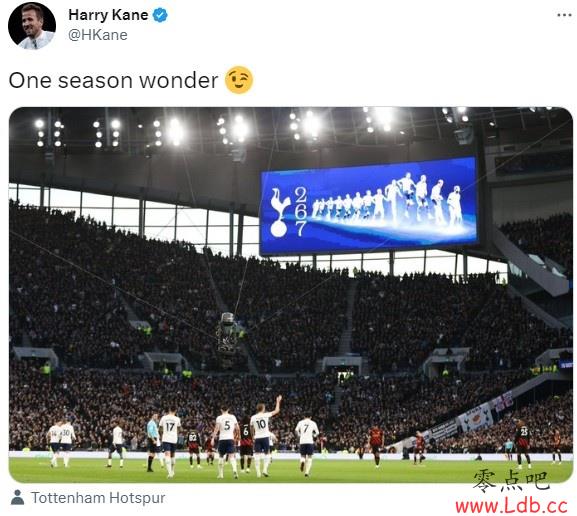Click the player wearing number 17

(170, 442)
